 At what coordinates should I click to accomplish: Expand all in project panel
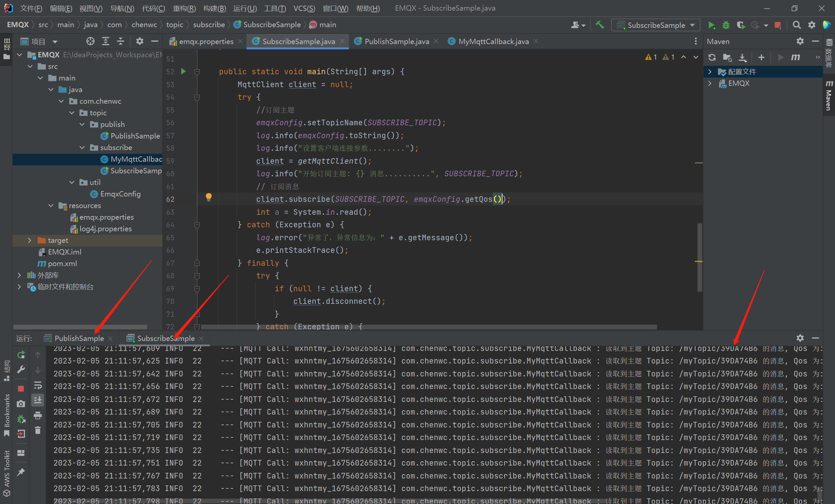(x=106, y=41)
